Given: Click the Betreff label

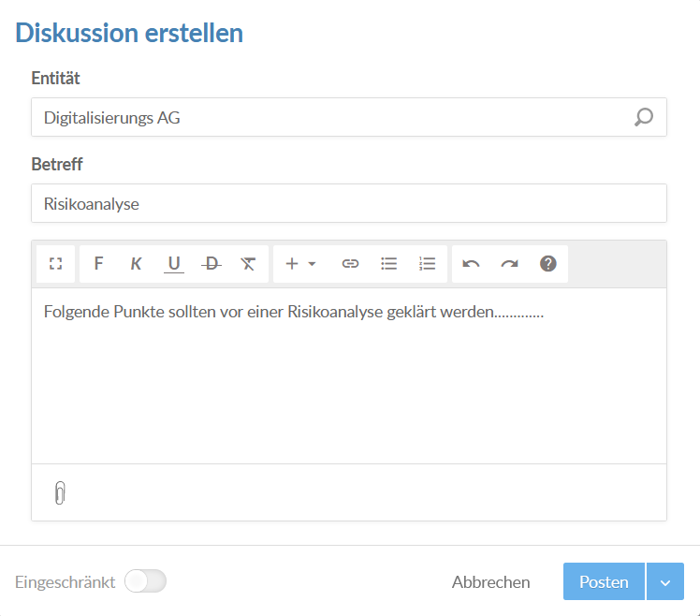Looking at the screenshot, I should pos(57,165).
